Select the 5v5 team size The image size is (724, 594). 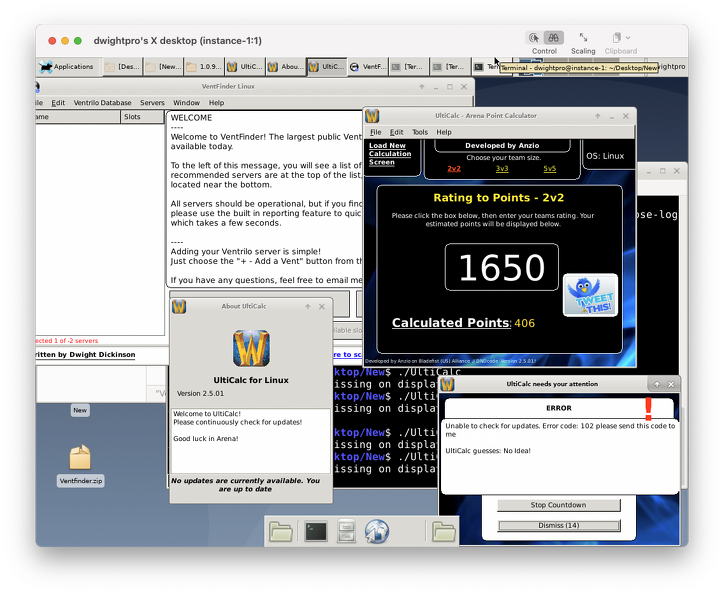tap(550, 169)
